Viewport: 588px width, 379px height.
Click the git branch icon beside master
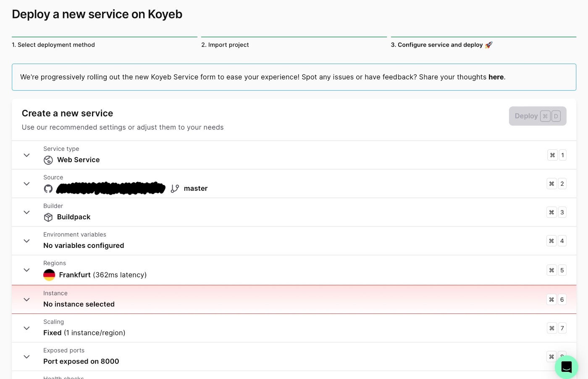tap(175, 189)
